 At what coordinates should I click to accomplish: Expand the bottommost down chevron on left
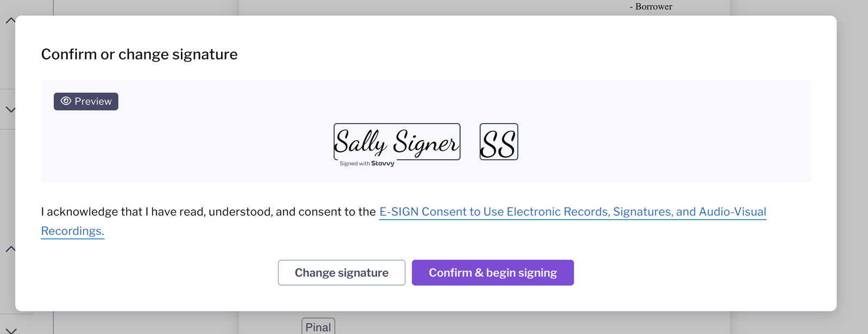pos(10,330)
